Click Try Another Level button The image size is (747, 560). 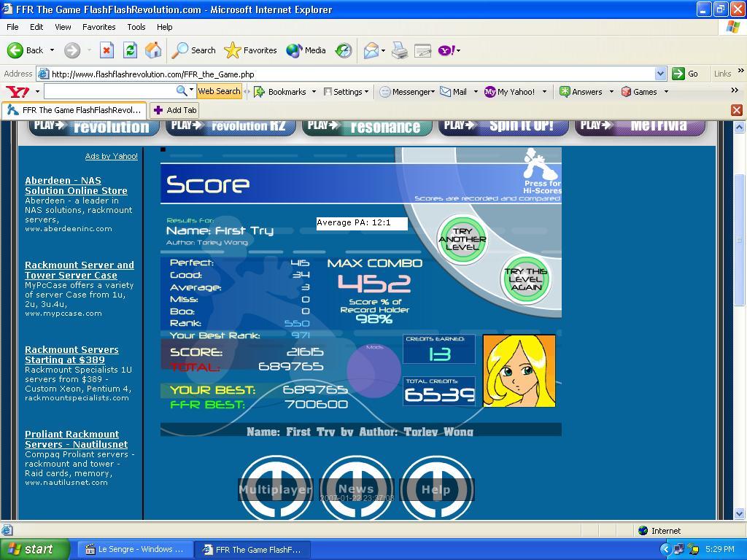point(462,239)
